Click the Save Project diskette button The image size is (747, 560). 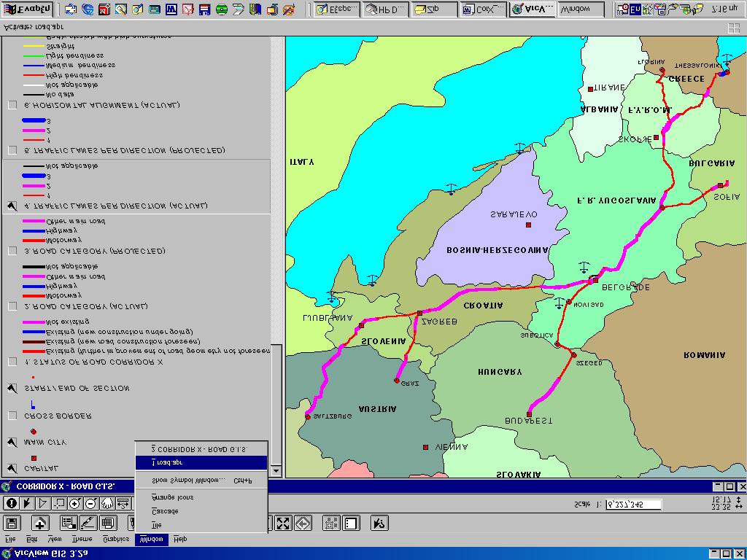tap(12, 524)
